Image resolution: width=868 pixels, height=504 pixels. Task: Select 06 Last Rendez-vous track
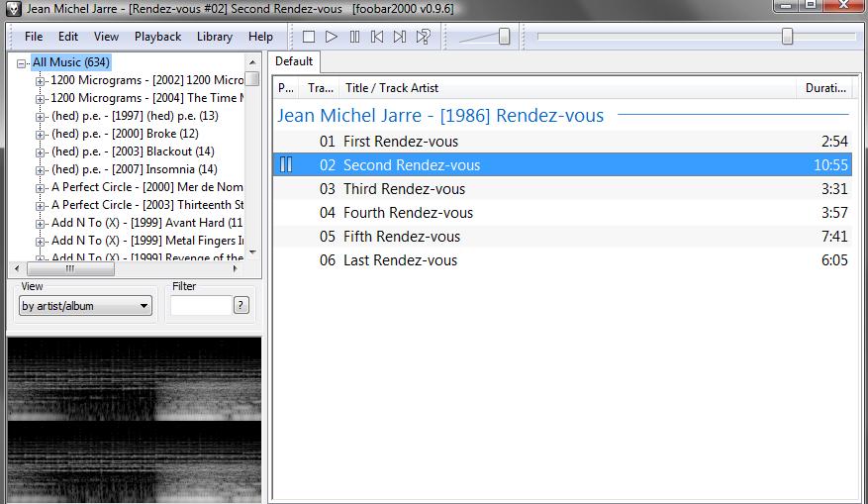point(562,260)
